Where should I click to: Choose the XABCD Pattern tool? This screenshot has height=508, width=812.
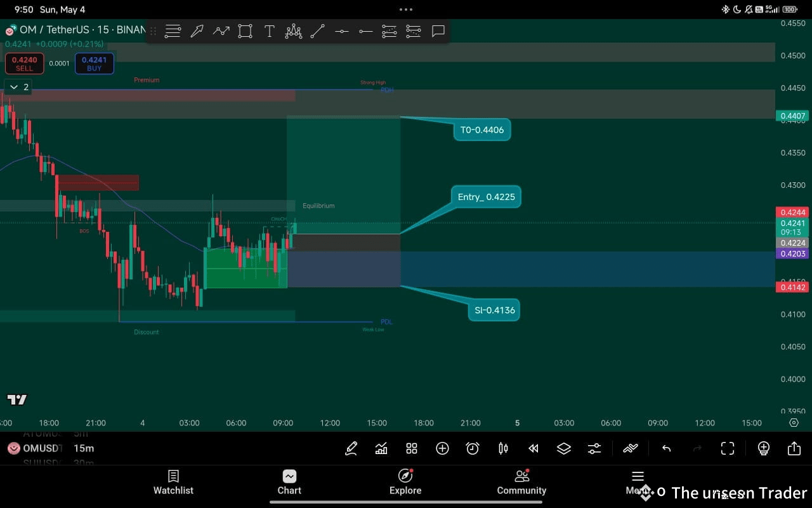click(x=293, y=30)
